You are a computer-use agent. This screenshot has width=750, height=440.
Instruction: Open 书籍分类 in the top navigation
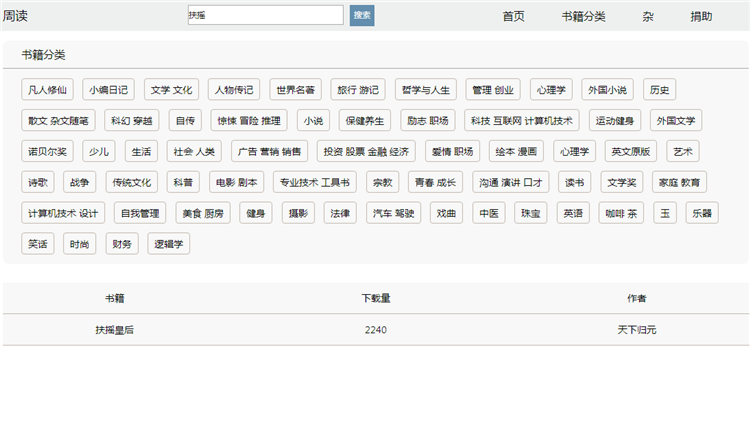point(583,16)
